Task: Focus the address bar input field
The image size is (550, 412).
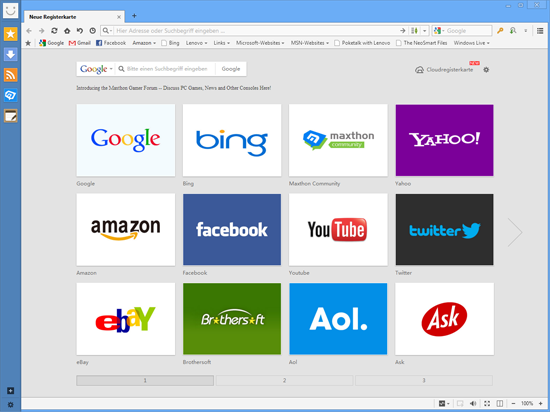Action: [x=256, y=31]
